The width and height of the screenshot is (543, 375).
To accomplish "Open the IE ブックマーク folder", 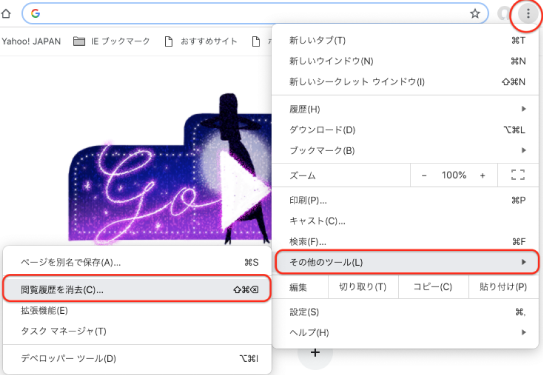I will click(112, 42).
